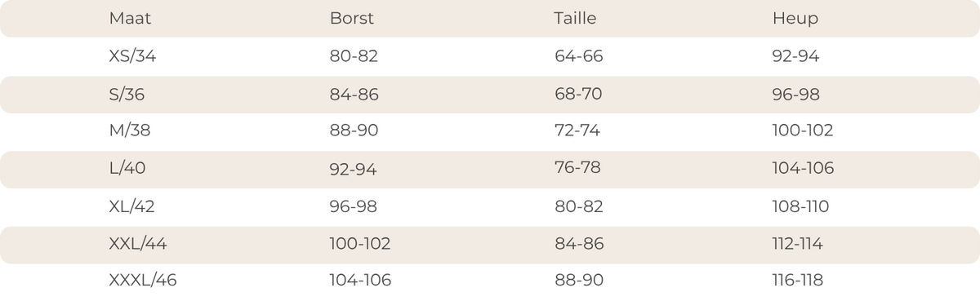Click Borst value 104-106
Viewport: 980px width, 301px height.
(x=360, y=281)
